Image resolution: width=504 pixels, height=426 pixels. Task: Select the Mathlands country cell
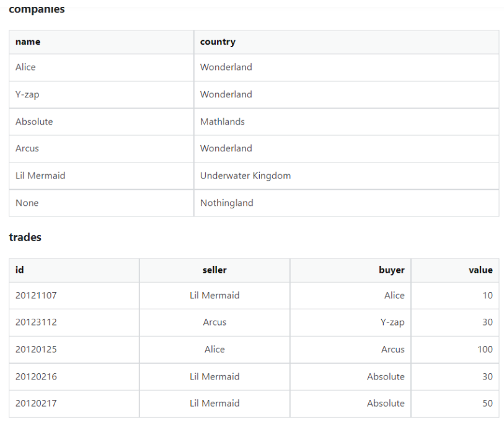pyautogui.click(x=223, y=122)
